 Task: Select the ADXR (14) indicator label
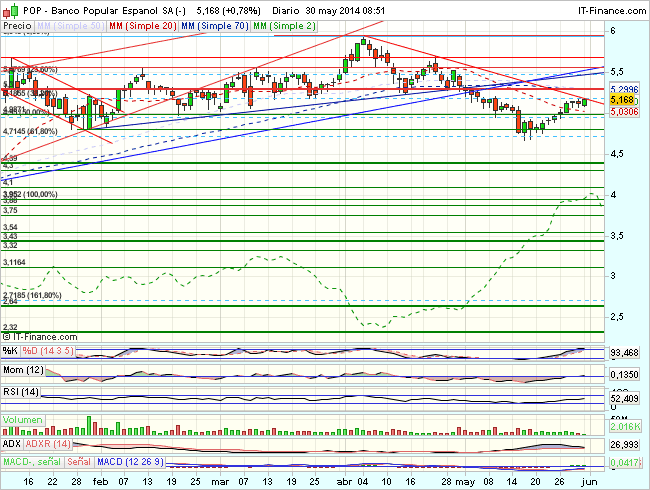pyautogui.click(x=48, y=442)
